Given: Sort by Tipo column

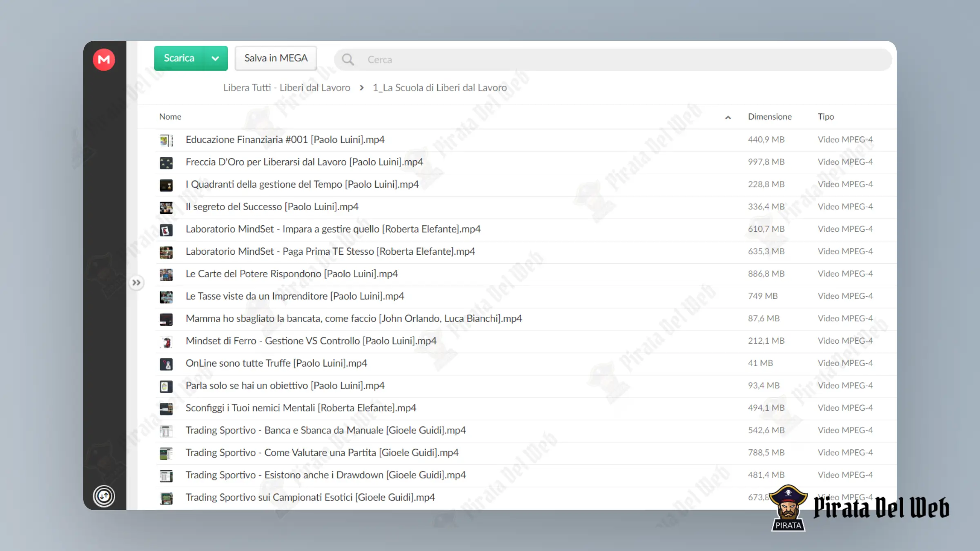Looking at the screenshot, I should [x=826, y=117].
